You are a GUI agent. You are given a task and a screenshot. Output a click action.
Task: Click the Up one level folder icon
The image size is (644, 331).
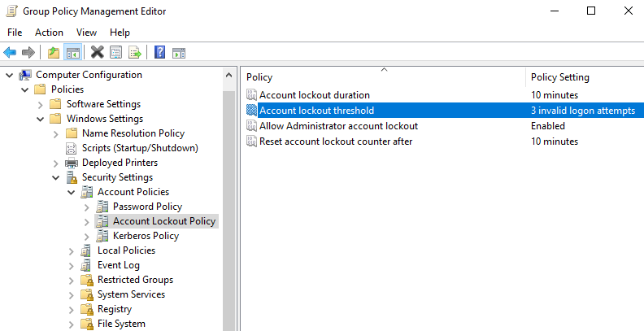[54, 53]
